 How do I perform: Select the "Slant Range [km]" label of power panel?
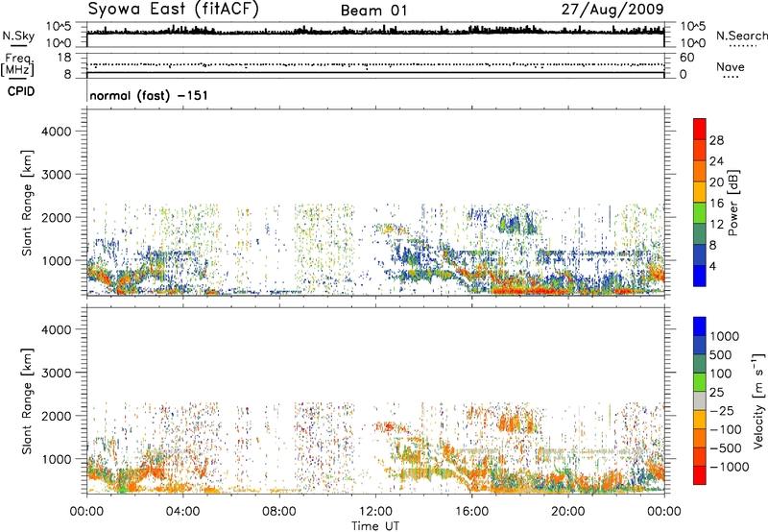coord(27,203)
